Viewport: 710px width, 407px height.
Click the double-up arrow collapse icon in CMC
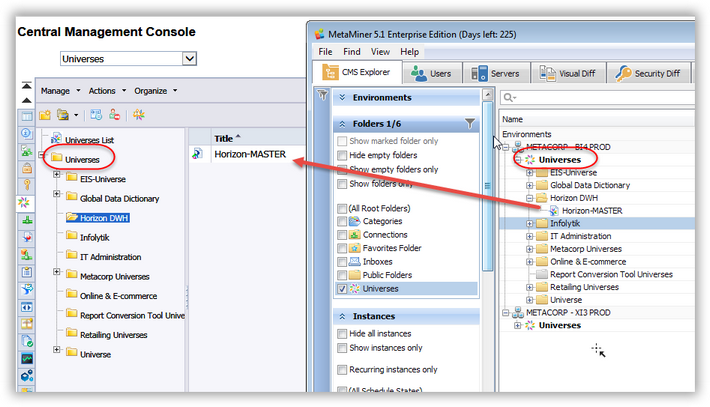click(27, 86)
